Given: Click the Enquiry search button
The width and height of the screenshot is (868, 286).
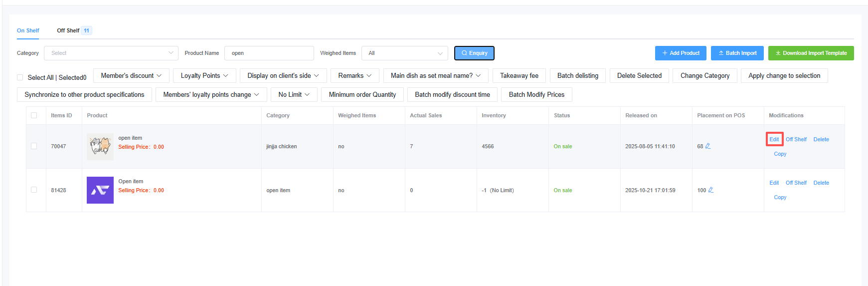Looking at the screenshot, I should (474, 53).
